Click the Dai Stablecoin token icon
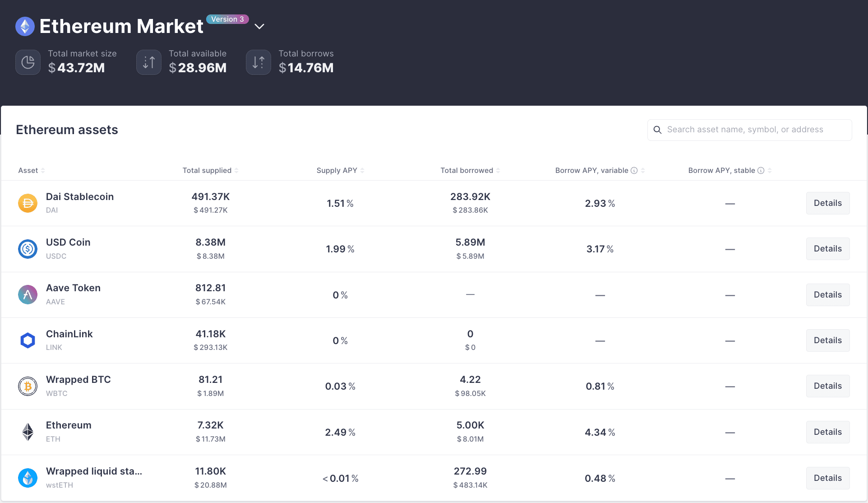This screenshot has height=503, width=868. click(x=28, y=203)
